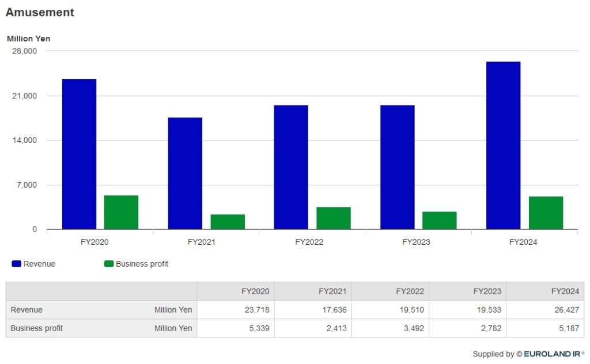This screenshot has width=590, height=364.
Task: Click the green Business profit legend swatch
Action: (108, 264)
